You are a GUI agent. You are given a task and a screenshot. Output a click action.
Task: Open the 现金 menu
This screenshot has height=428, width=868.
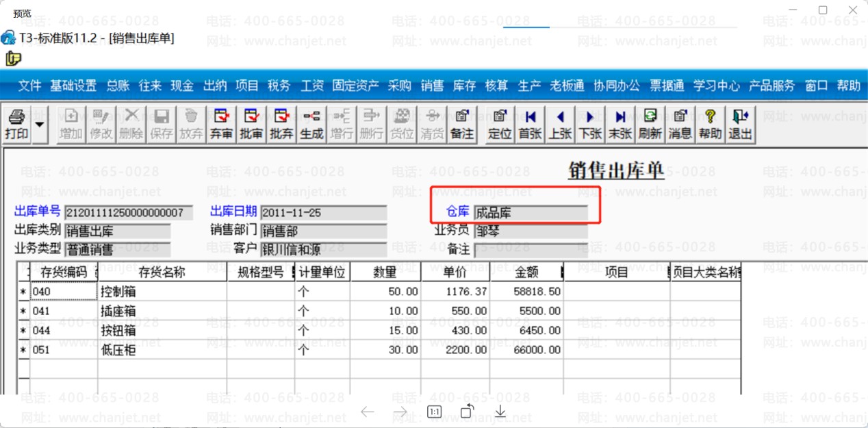point(182,86)
